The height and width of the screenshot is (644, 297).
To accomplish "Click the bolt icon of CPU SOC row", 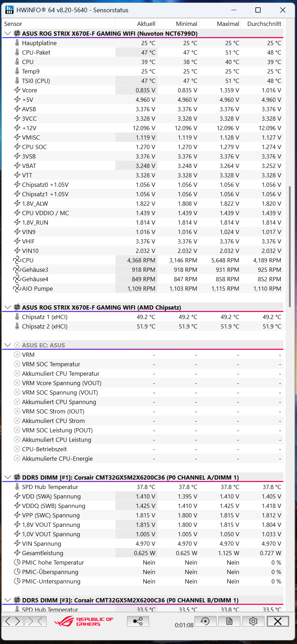I will point(17,147).
